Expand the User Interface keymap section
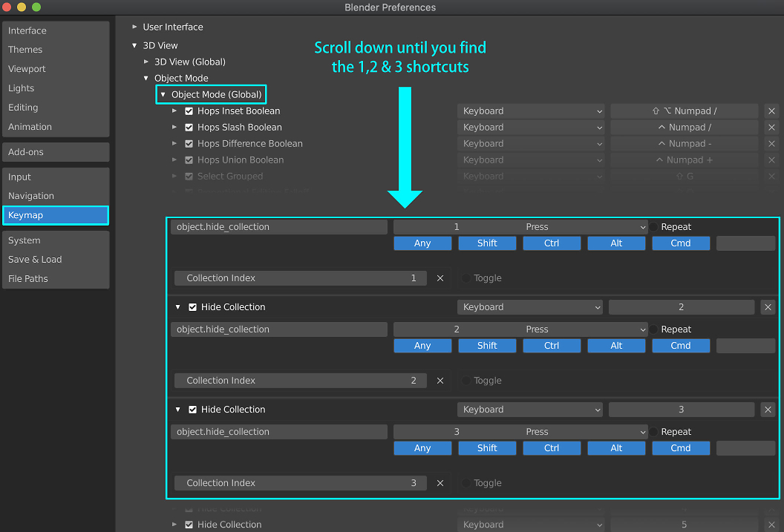This screenshot has width=784, height=532. click(x=134, y=27)
